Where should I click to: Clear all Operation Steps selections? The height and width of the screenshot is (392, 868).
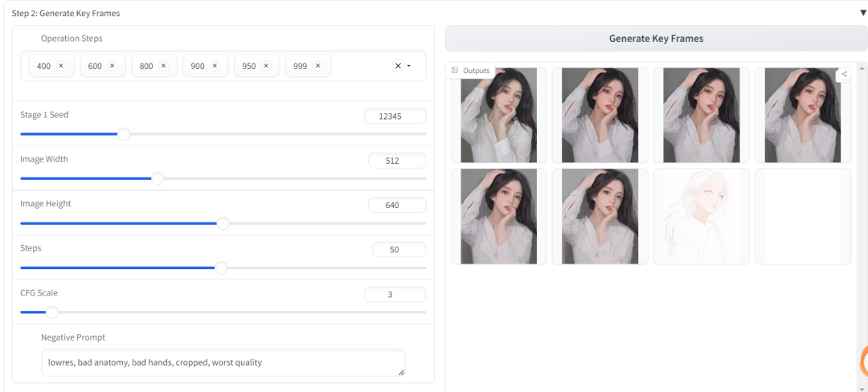(398, 66)
